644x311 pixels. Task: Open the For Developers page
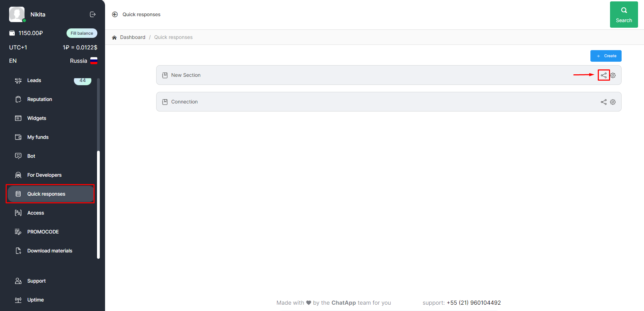(44, 175)
